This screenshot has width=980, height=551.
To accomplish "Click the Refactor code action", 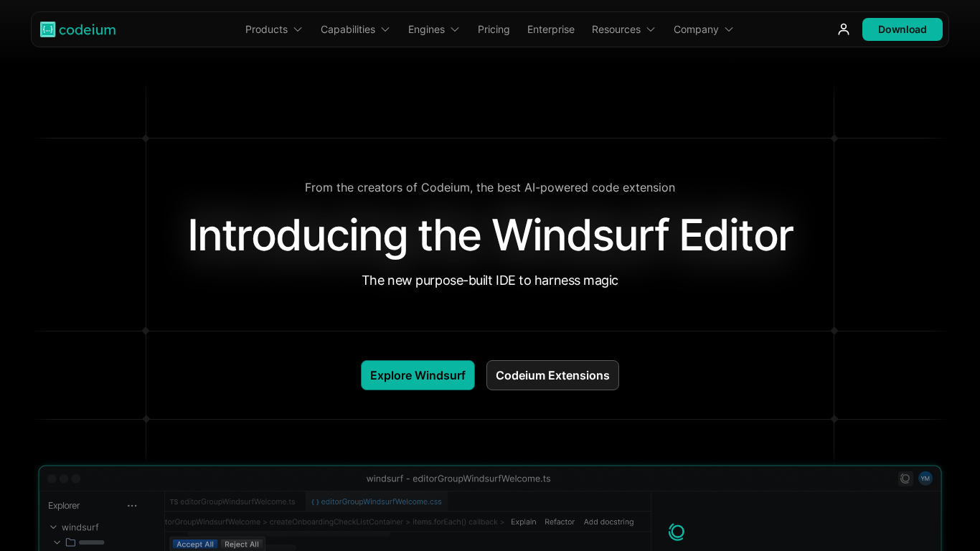I will tap(560, 522).
